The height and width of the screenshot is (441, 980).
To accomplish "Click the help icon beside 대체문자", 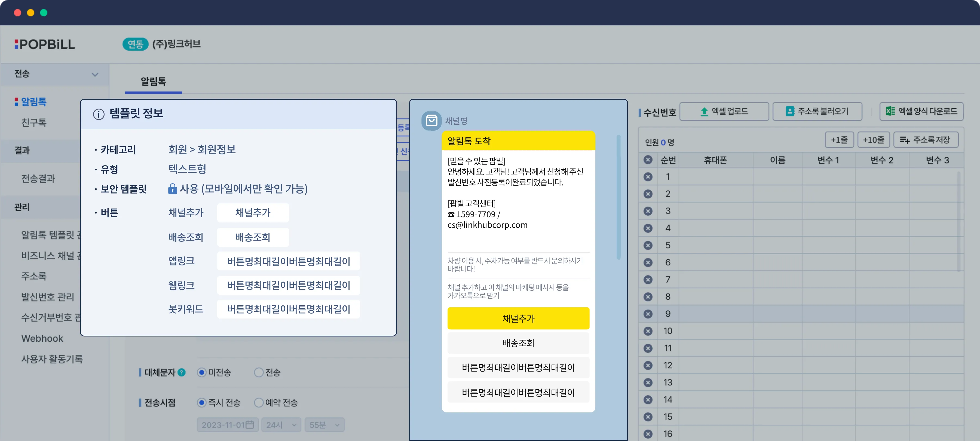I will coord(182,372).
